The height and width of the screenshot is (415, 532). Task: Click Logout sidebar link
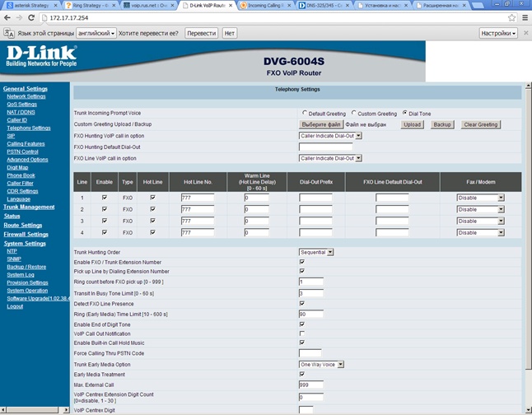(x=15, y=306)
